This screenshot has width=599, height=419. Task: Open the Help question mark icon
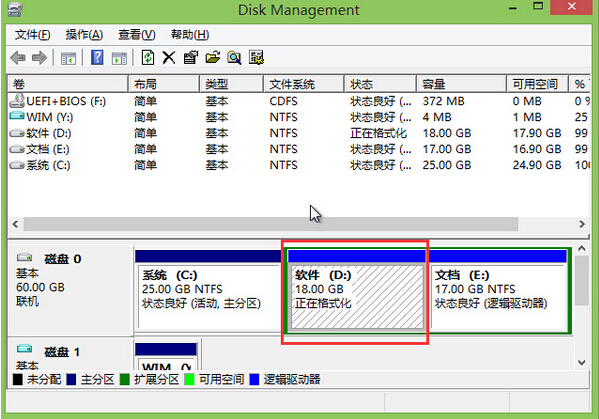pyautogui.click(x=97, y=58)
